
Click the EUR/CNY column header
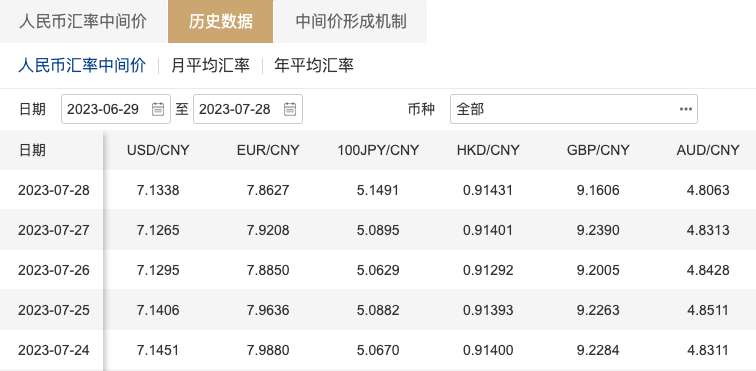pos(268,150)
